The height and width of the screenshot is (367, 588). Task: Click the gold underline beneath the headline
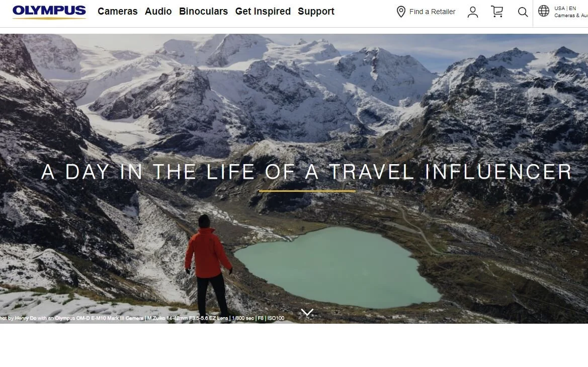coord(307,191)
